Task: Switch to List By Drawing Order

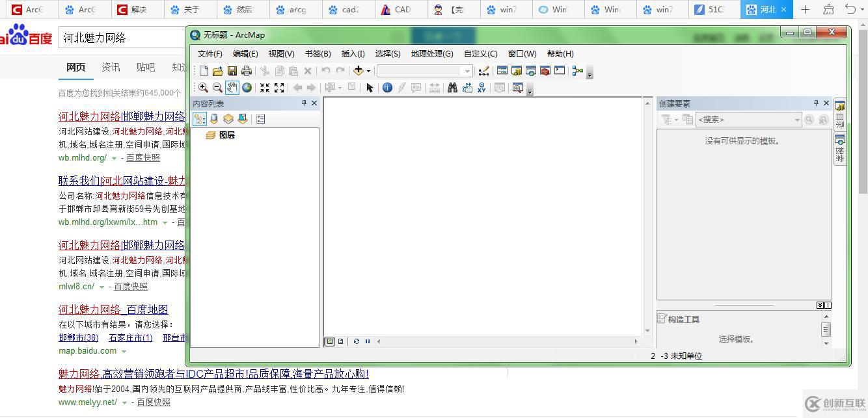Action: pyautogui.click(x=200, y=119)
